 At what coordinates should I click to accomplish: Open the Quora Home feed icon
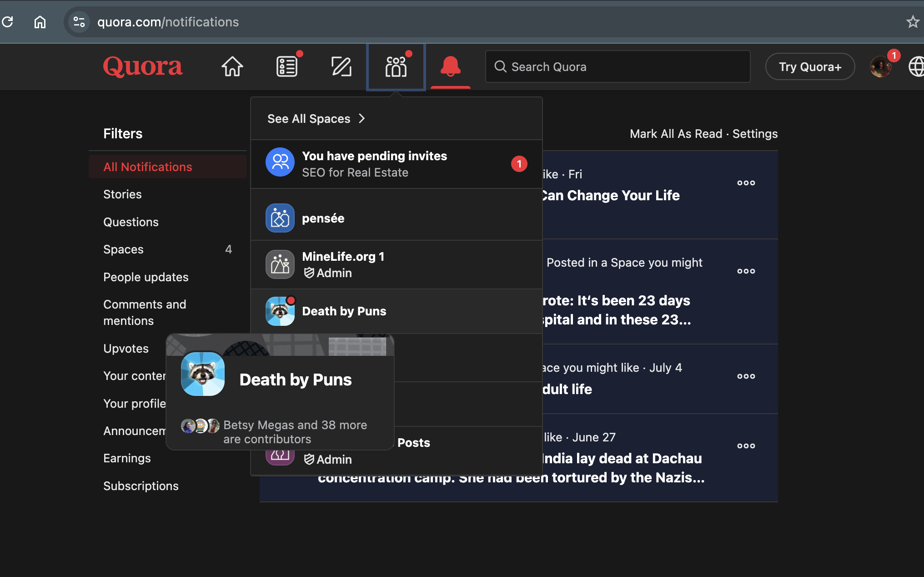(x=232, y=66)
